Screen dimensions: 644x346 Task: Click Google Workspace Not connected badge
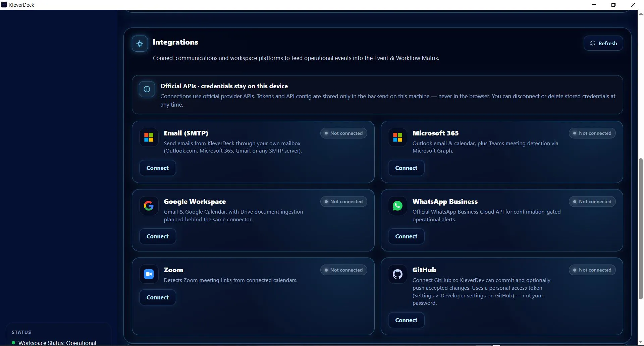click(343, 201)
